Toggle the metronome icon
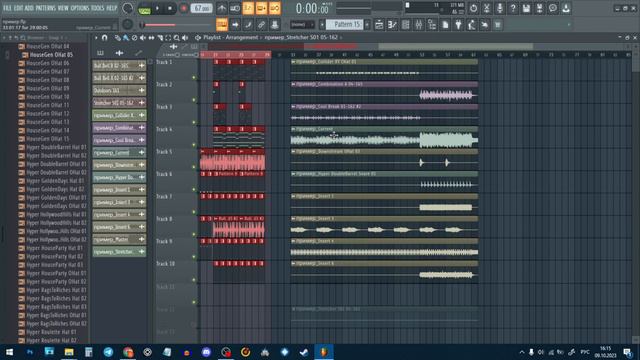 tap(222, 8)
